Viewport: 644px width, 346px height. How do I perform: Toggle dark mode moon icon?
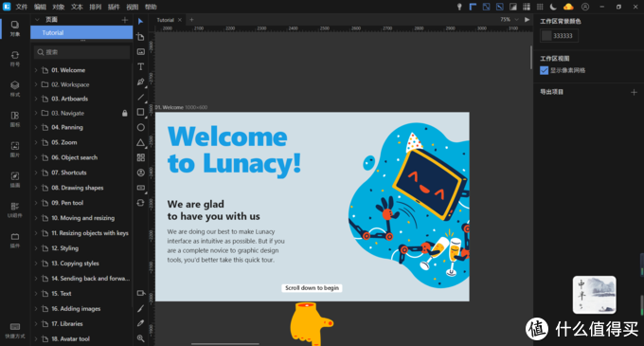tap(553, 7)
